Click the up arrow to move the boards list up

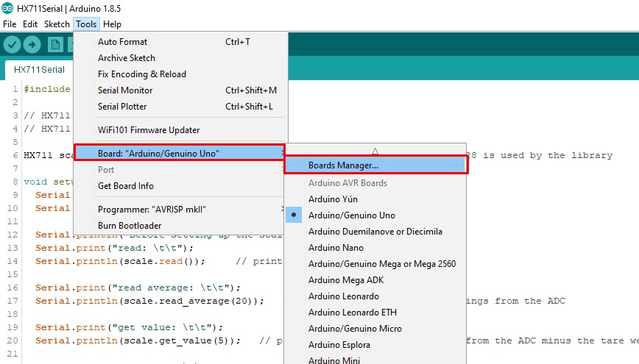(x=375, y=151)
